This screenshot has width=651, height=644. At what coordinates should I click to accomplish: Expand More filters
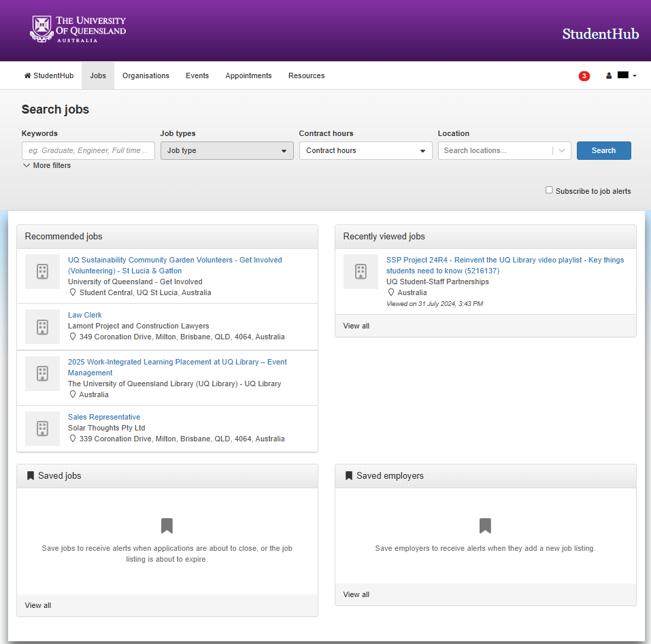46,165
